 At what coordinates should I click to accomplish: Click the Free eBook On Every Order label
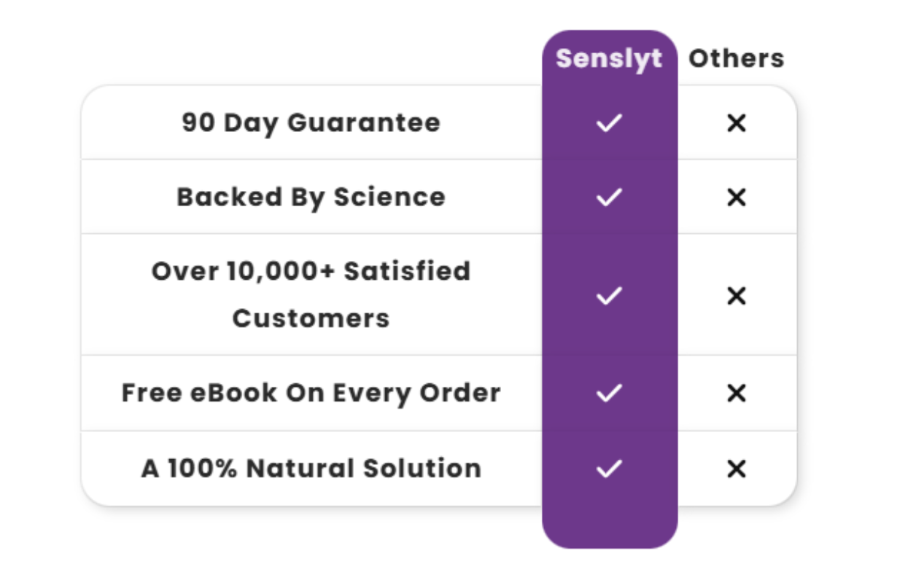tap(311, 393)
